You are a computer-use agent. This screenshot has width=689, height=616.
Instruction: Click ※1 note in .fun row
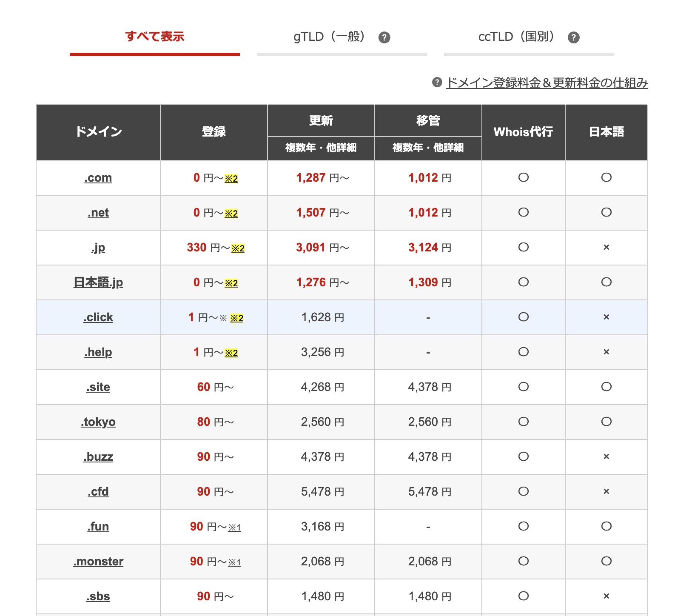[235, 528]
